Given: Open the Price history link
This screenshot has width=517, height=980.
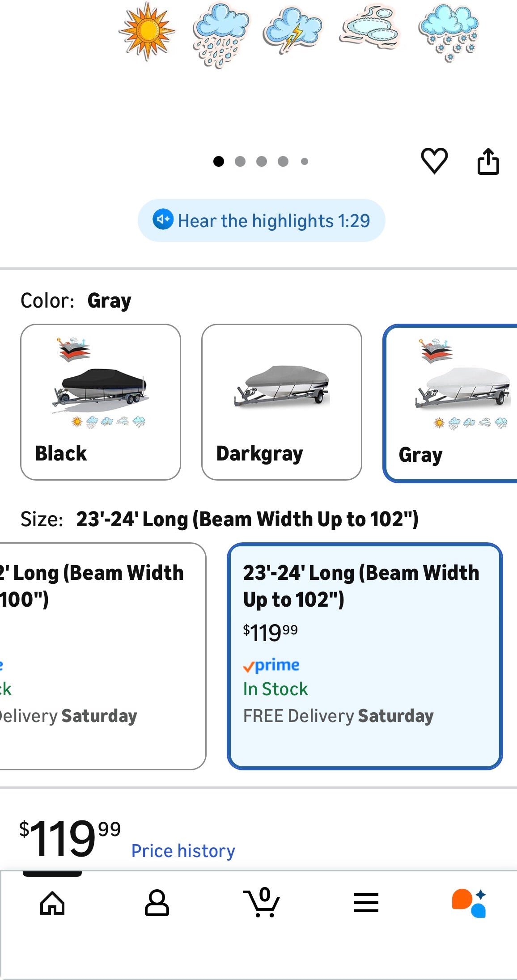Looking at the screenshot, I should (183, 851).
